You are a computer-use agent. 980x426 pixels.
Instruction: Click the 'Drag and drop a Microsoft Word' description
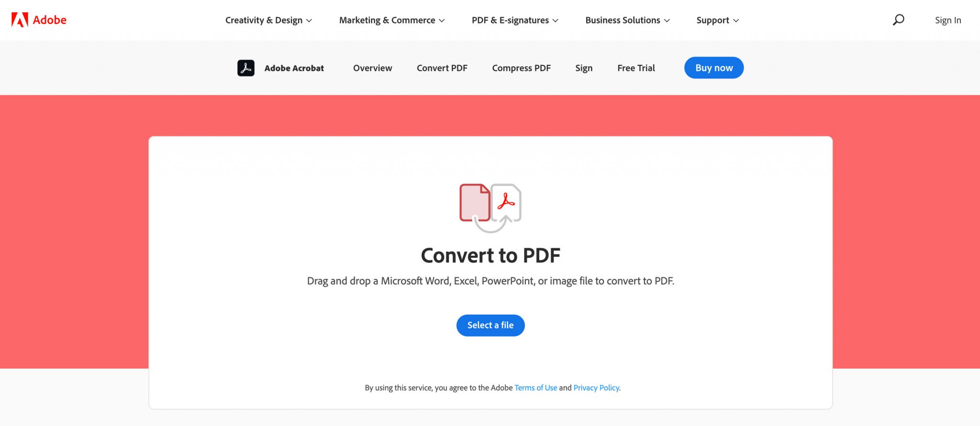(x=490, y=281)
